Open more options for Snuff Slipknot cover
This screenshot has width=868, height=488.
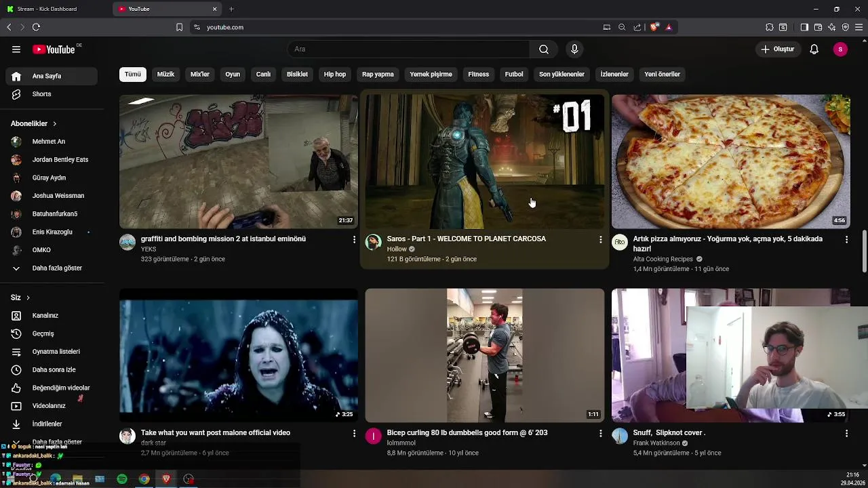click(846, 433)
